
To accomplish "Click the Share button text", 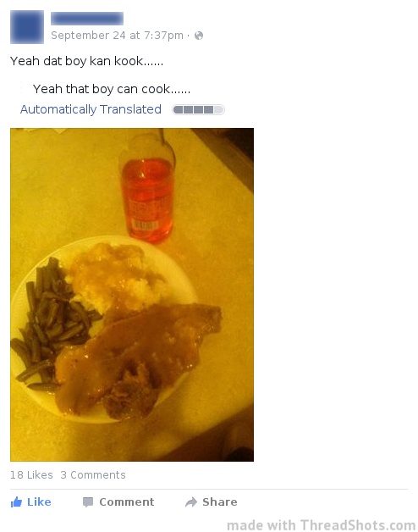I will click(220, 502).
